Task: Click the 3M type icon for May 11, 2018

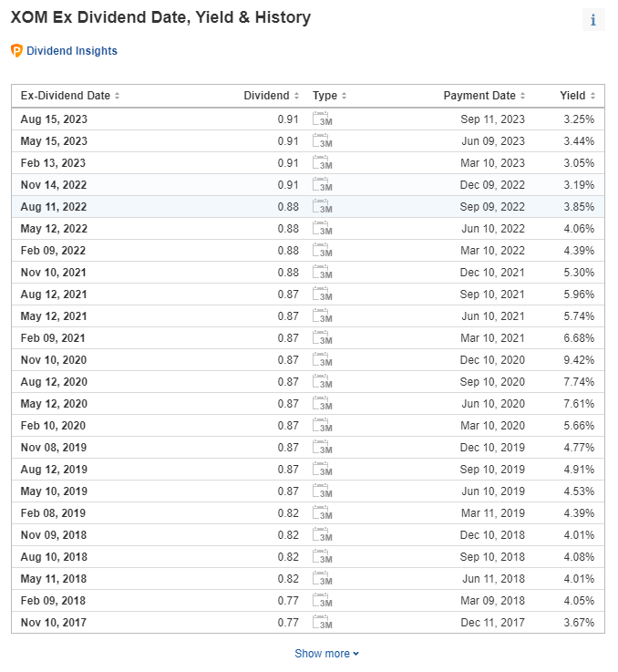Action: (323, 578)
